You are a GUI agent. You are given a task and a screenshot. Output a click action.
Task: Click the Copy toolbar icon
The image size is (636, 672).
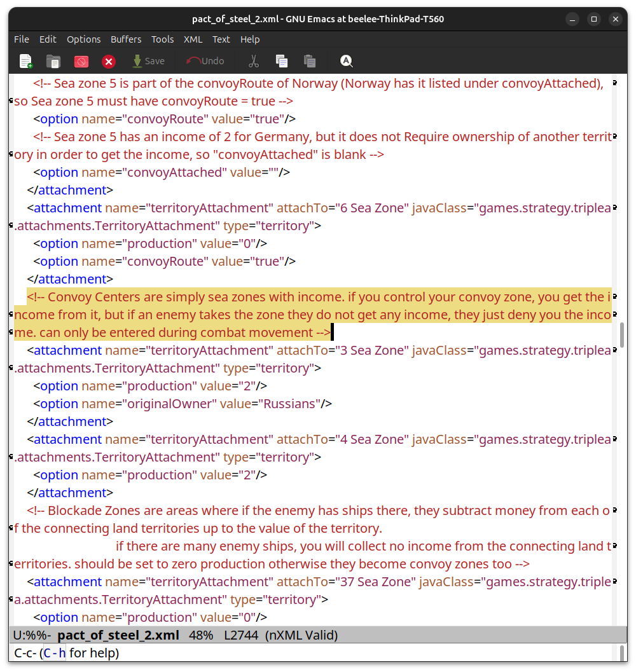(281, 61)
